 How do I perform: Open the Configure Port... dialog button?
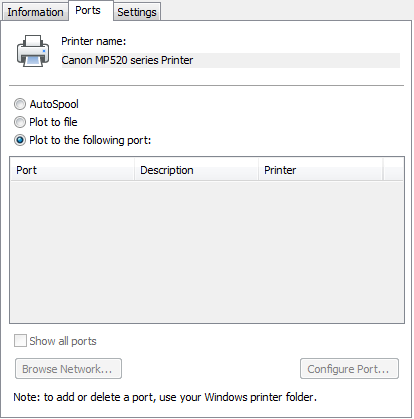click(349, 369)
